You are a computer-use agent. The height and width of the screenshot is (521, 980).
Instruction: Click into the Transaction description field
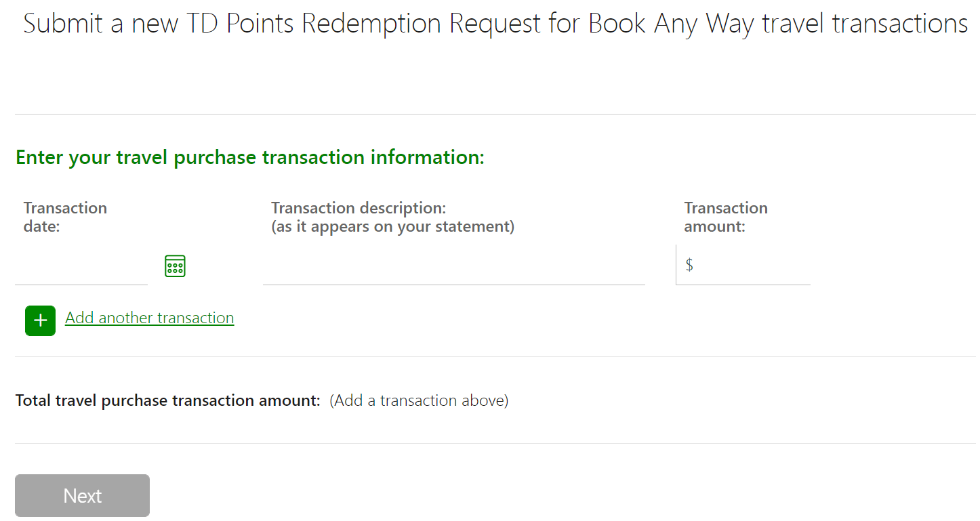453,266
